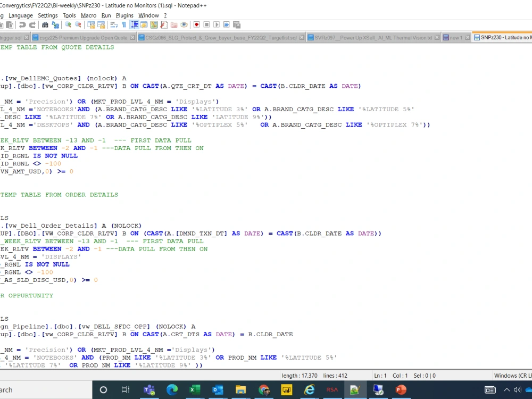Image resolution: width=532 pixels, height=399 pixels.
Task: Click the macro Playback icon
Action: click(217, 25)
